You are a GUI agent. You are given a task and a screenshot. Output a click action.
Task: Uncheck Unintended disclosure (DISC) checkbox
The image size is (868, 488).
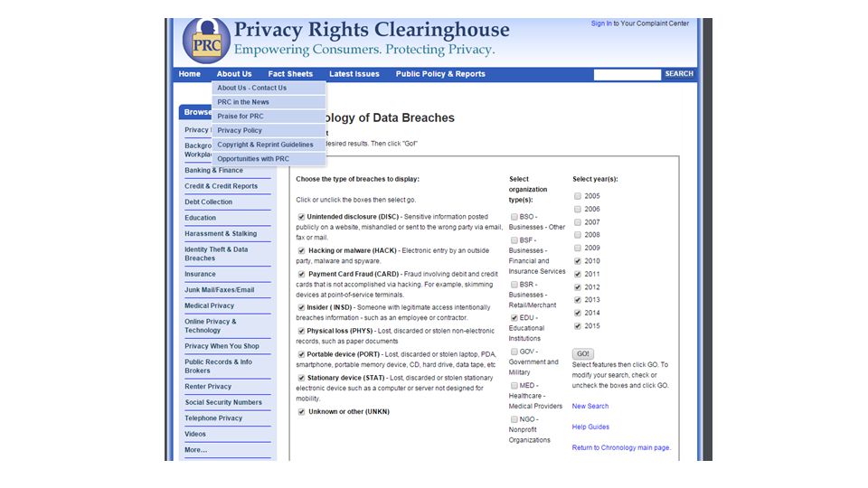(301, 217)
